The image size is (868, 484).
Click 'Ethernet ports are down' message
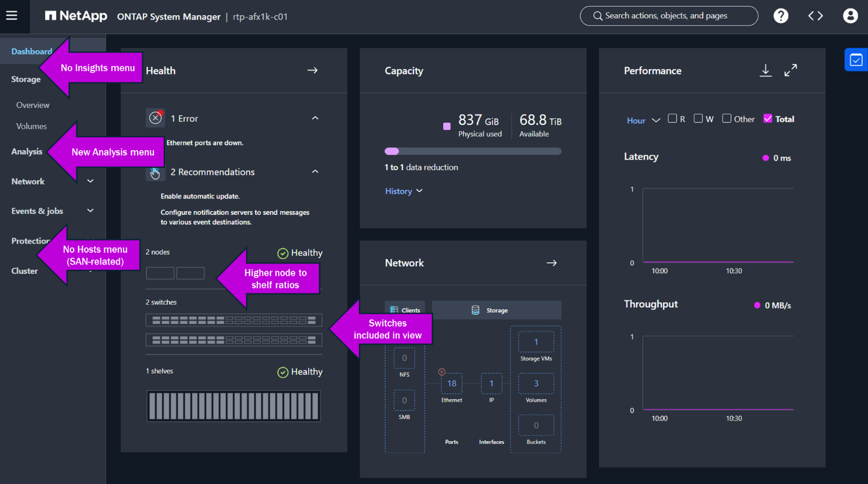[205, 143]
